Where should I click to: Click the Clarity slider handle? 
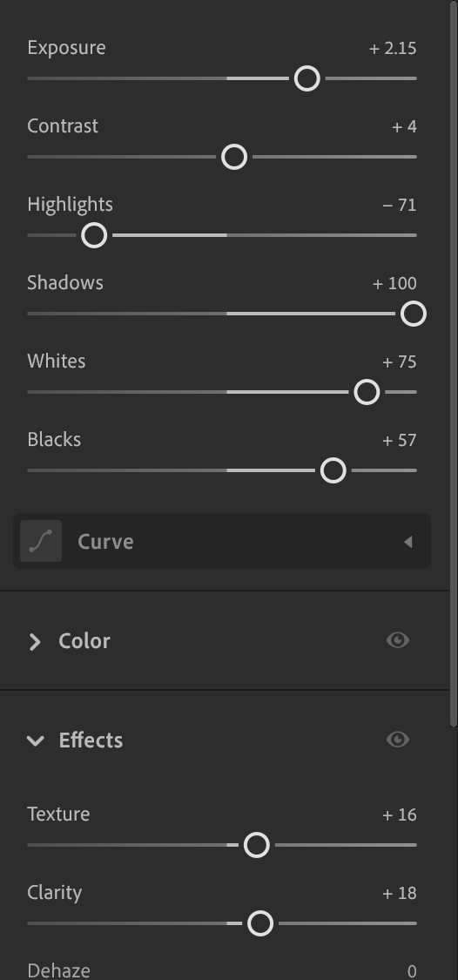pyautogui.click(x=260, y=923)
